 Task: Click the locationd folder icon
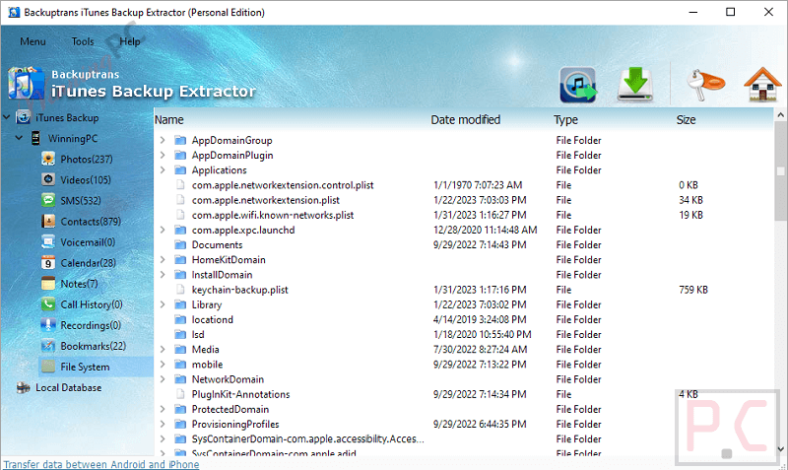pyautogui.click(x=180, y=320)
